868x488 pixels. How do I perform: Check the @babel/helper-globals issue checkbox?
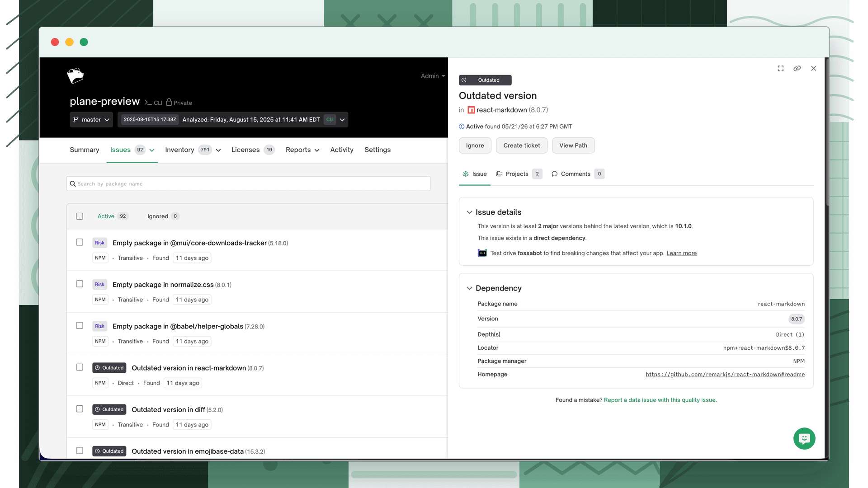click(80, 325)
